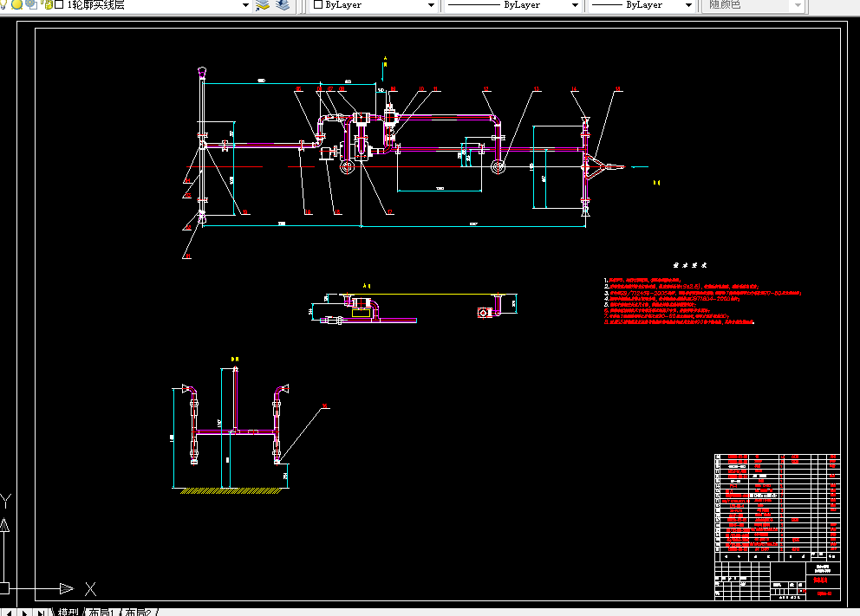Toggle the layer freeze sun icon
860x616 pixels.
pos(17,4)
